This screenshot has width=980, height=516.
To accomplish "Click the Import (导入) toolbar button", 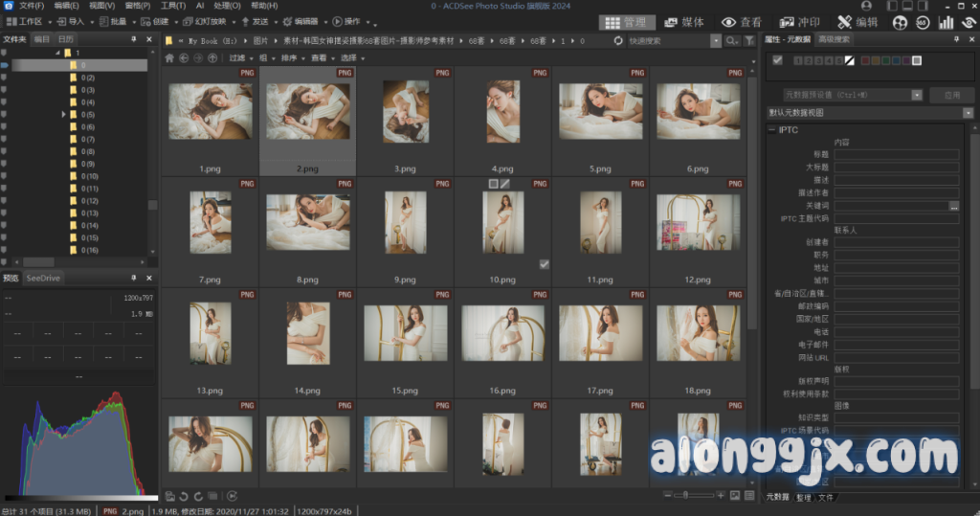I will coord(72,21).
